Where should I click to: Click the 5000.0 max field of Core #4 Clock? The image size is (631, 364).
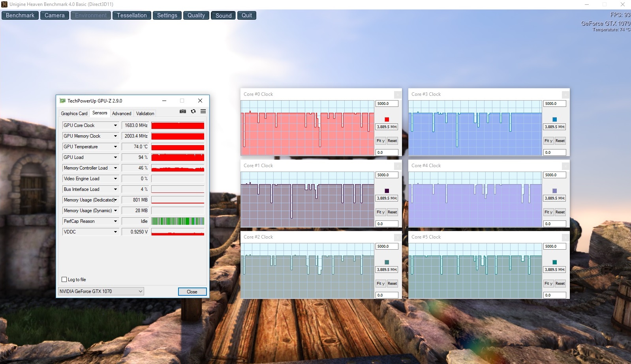point(554,175)
